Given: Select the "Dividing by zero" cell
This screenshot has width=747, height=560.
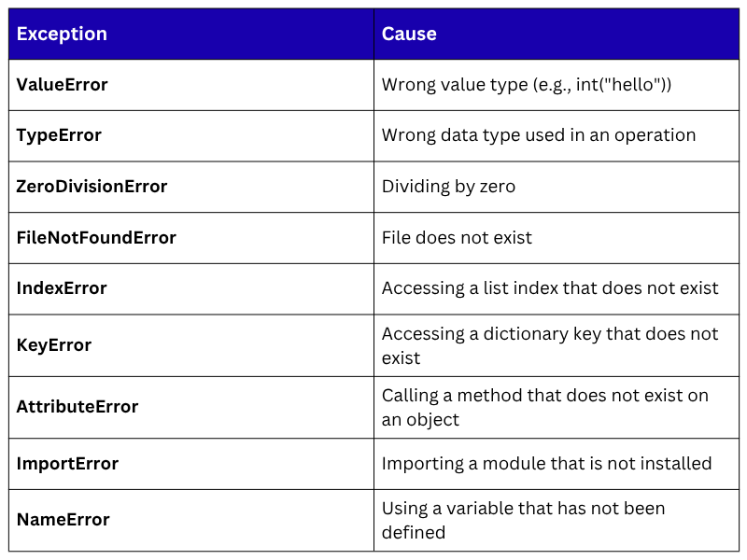Looking at the screenshot, I should point(448,187).
